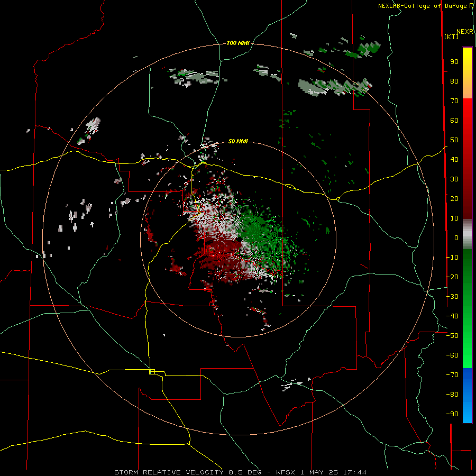Select the -20 value on velocity scale

coord(452,277)
